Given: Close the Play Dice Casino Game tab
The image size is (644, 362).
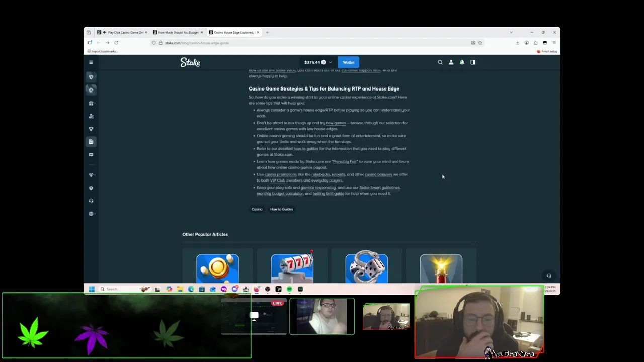Looking at the screenshot, I should pos(146,32).
